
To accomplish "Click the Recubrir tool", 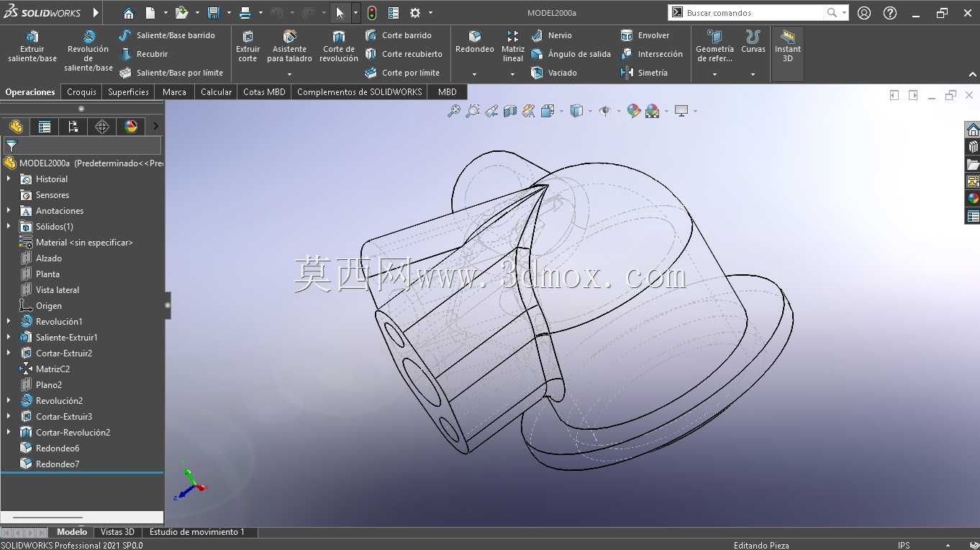I will [x=143, y=54].
